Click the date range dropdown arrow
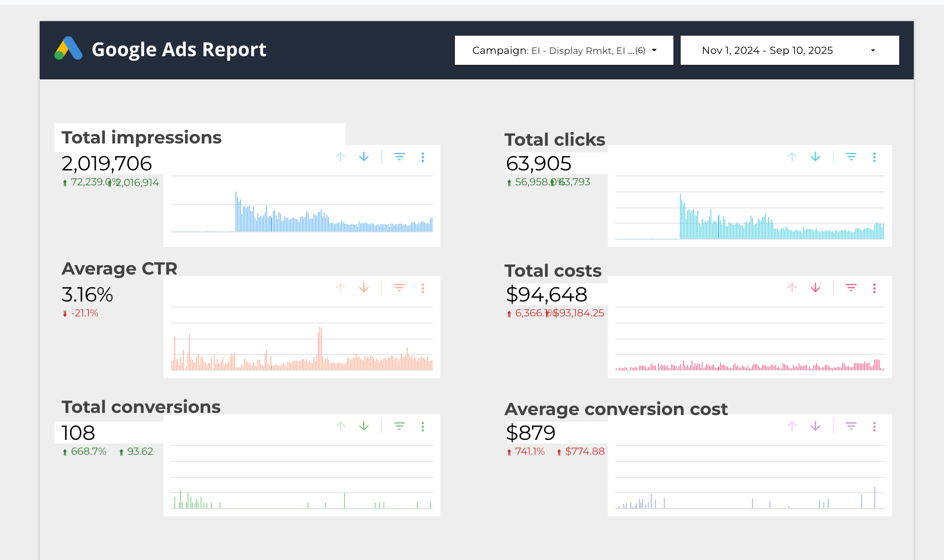 point(873,51)
